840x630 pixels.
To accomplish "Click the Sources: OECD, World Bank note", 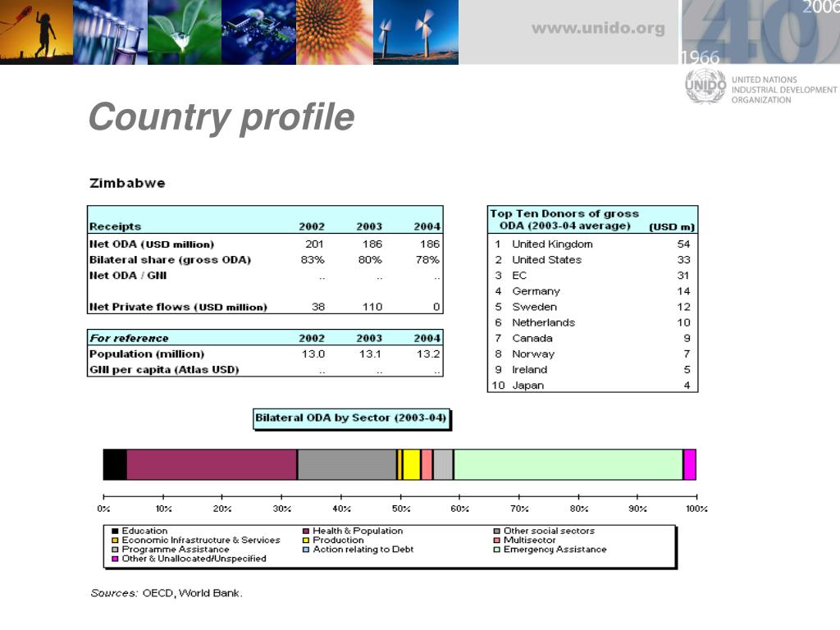I will click(167, 593).
